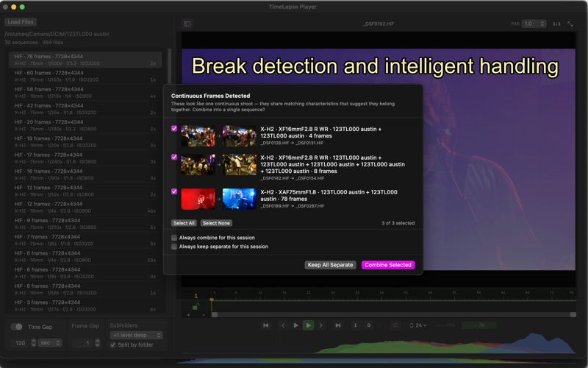Click the yellow timeline playhead marker
The width and height of the screenshot is (588, 368).
tap(212, 300)
